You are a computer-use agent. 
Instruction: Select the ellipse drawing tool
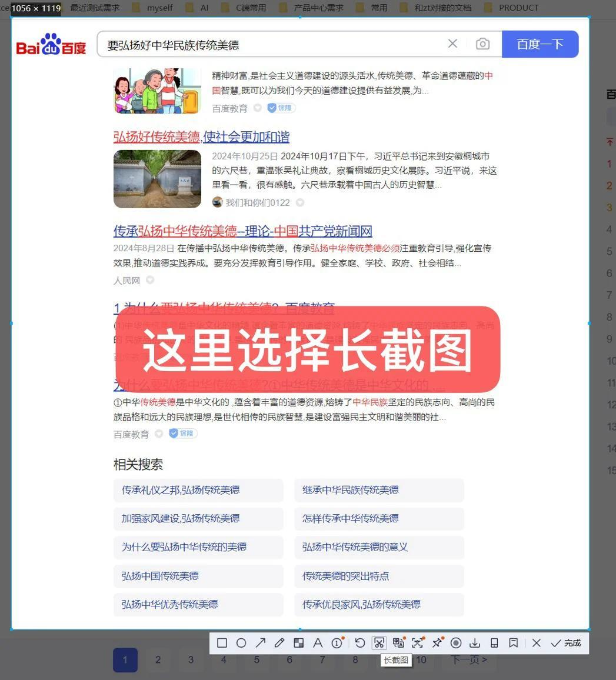241,643
